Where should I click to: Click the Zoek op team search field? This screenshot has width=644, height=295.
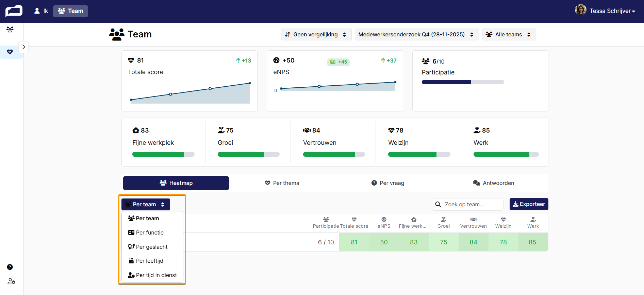coord(468,204)
